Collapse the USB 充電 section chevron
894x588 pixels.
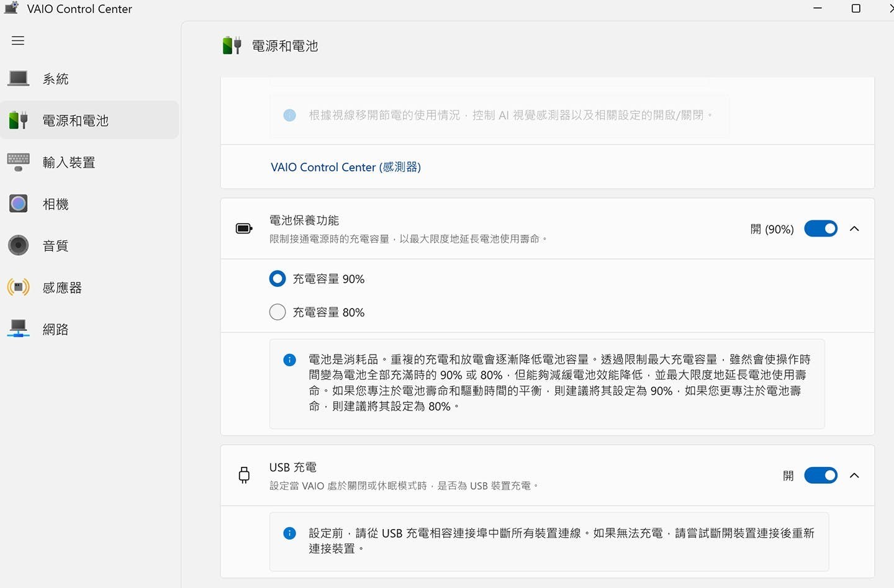[x=854, y=476]
